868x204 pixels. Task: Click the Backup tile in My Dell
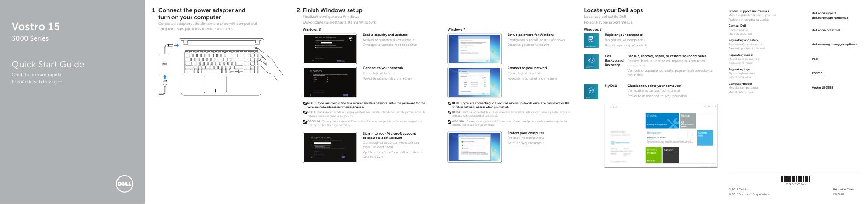click(688, 121)
